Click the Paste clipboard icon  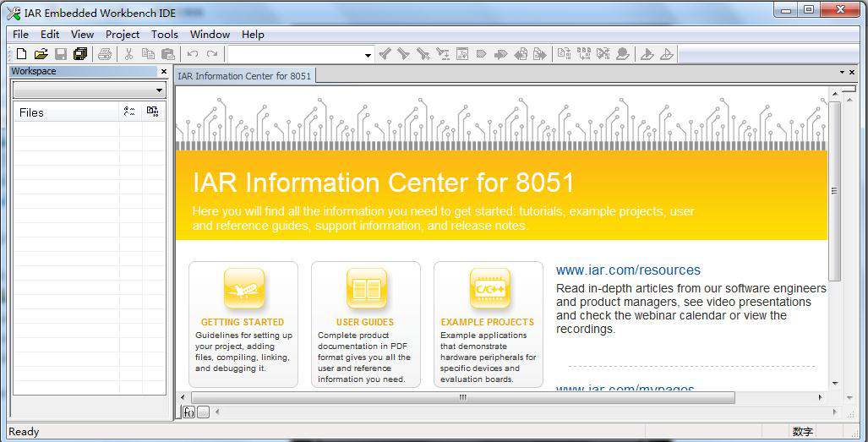tap(167, 54)
